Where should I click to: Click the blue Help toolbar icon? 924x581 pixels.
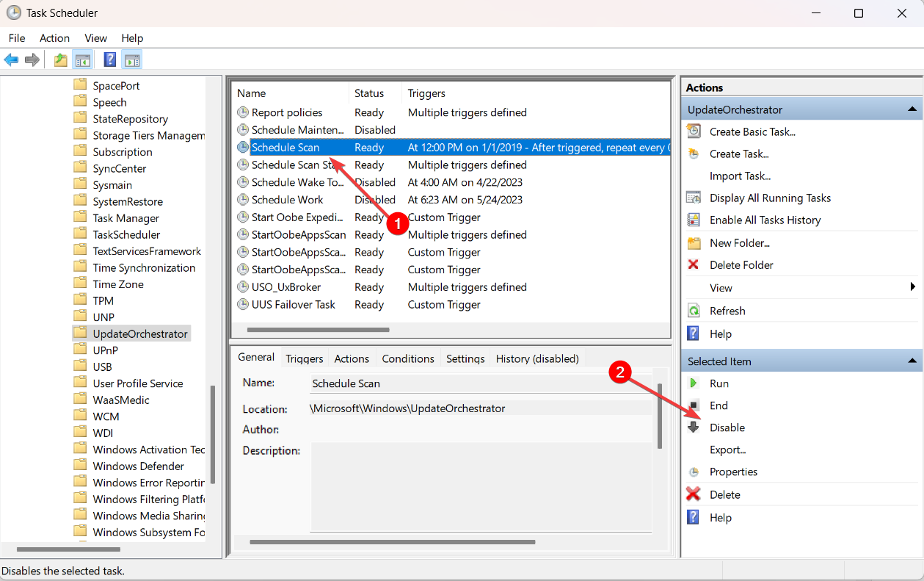[109, 60]
